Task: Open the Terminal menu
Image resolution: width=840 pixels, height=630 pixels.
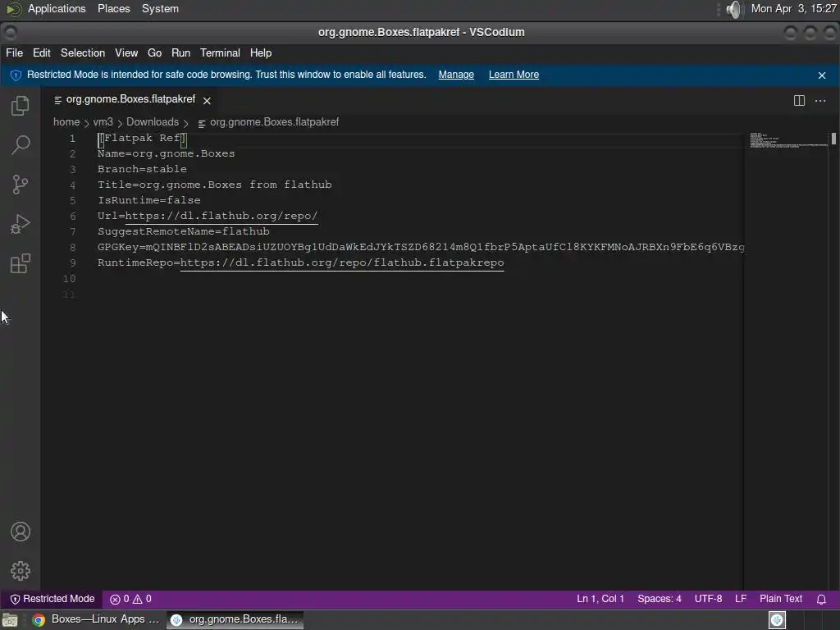Action: coord(220,53)
